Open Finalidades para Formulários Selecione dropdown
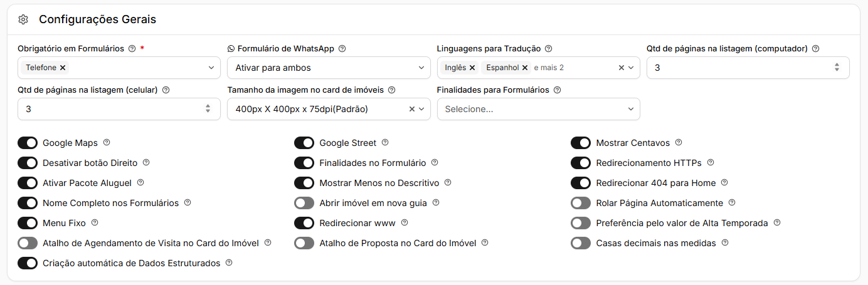 click(x=539, y=109)
